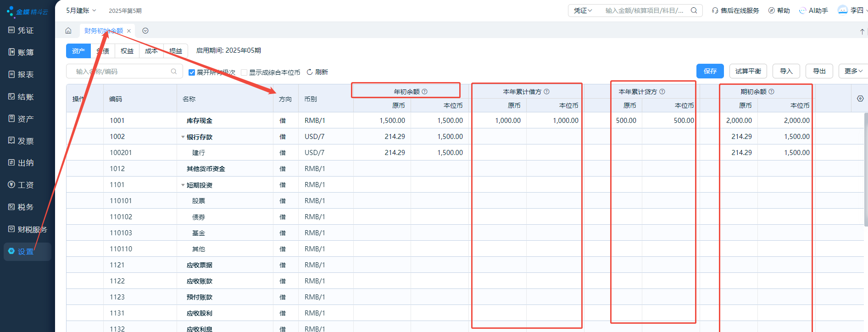Click the refresh icon labeled 刷新
Image resolution: width=868 pixels, height=332 pixels.
pos(310,72)
